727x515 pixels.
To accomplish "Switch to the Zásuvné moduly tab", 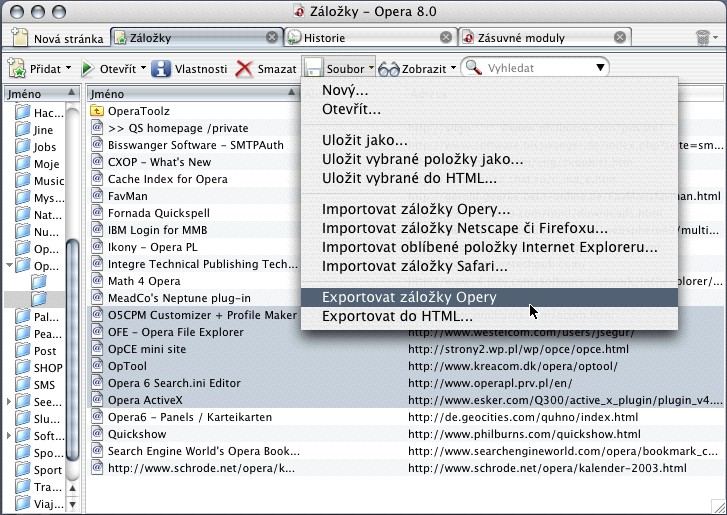I will (544, 38).
